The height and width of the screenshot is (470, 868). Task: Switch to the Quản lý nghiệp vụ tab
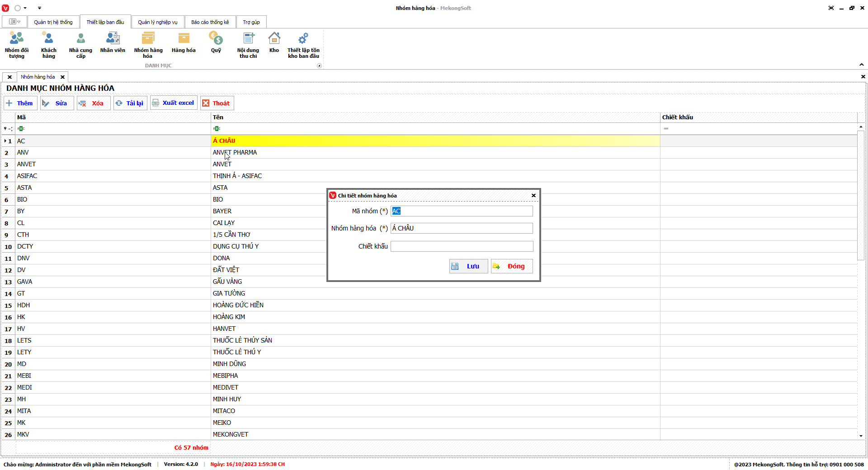point(158,22)
